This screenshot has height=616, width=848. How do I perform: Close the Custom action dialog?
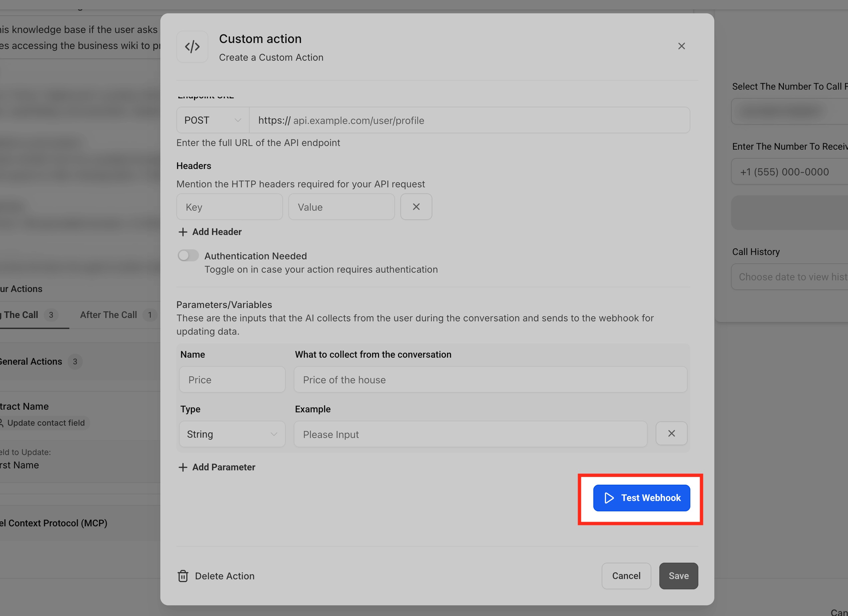click(x=681, y=46)
